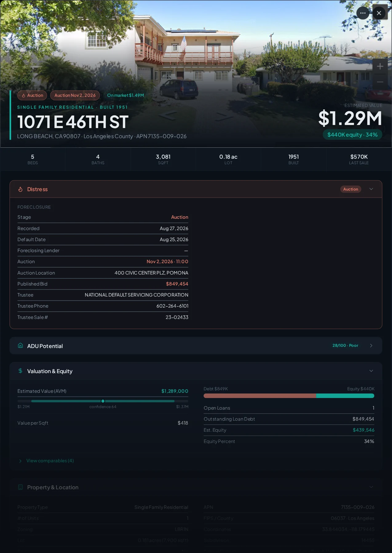Expand the ADU Potential section chevron
The width and height of the screenshot is (392, 553).
(x=371, y=346)
